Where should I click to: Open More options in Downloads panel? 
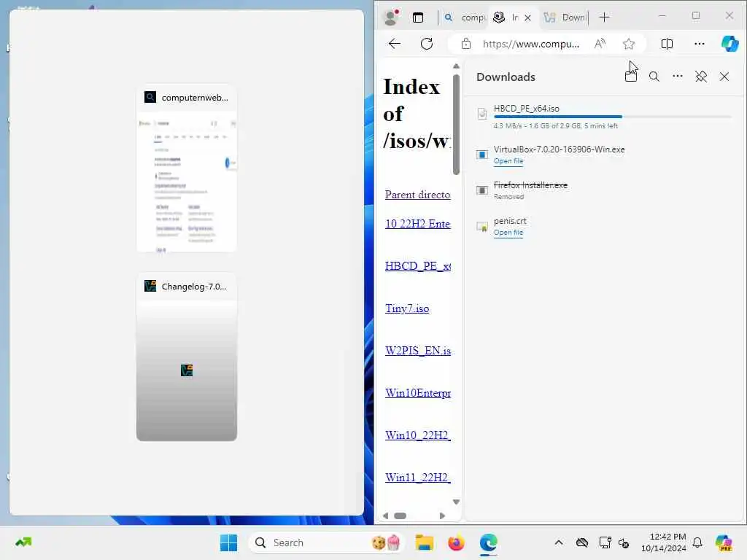point(678,76)
